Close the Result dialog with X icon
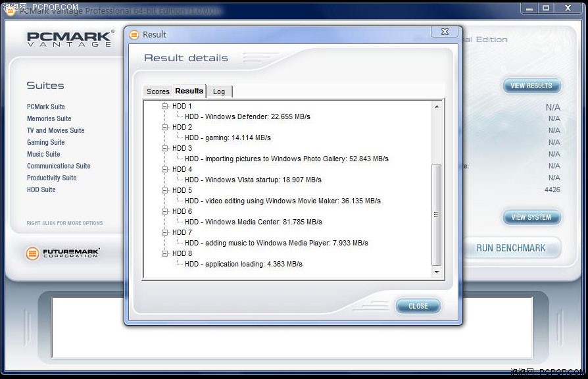This screenshot has height=379, width=588. (445, 32)
